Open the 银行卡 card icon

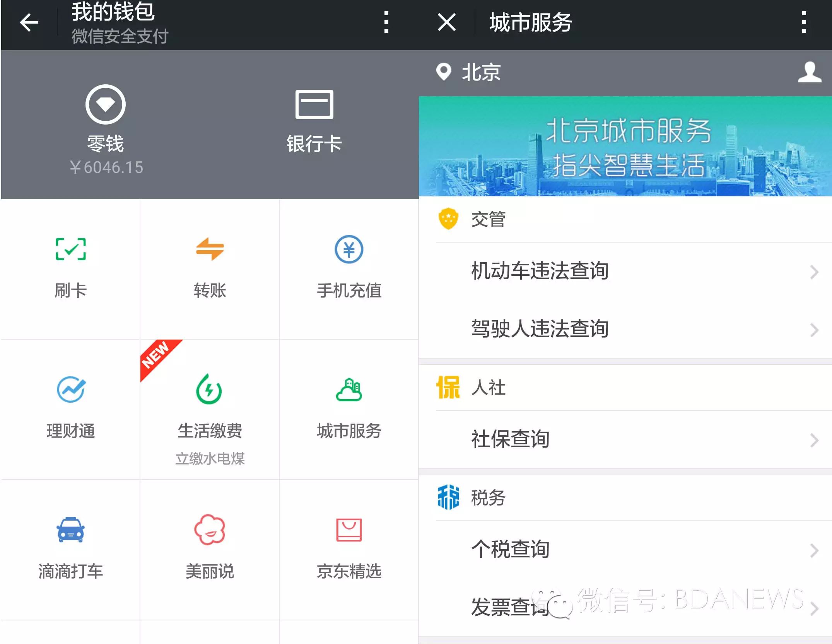(x=314, y=104)
